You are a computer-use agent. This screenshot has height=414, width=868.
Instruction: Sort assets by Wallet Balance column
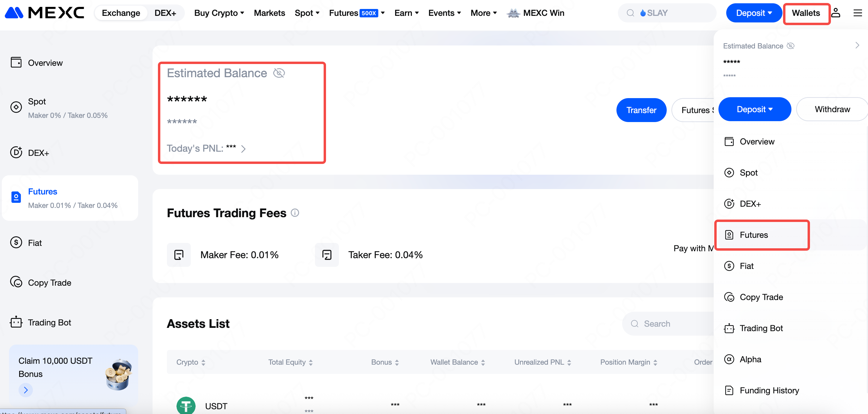pyautogui.click(x=457, y=362)
